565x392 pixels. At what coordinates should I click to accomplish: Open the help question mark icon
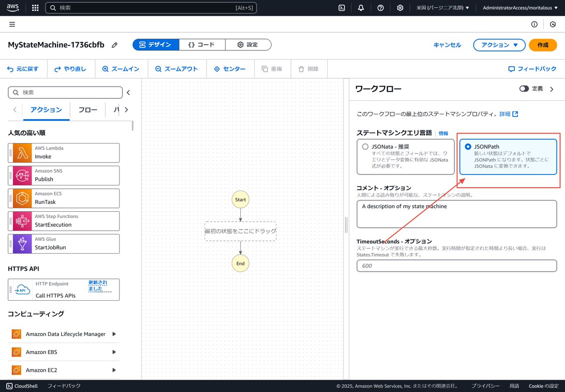click(x=380, y=8)
